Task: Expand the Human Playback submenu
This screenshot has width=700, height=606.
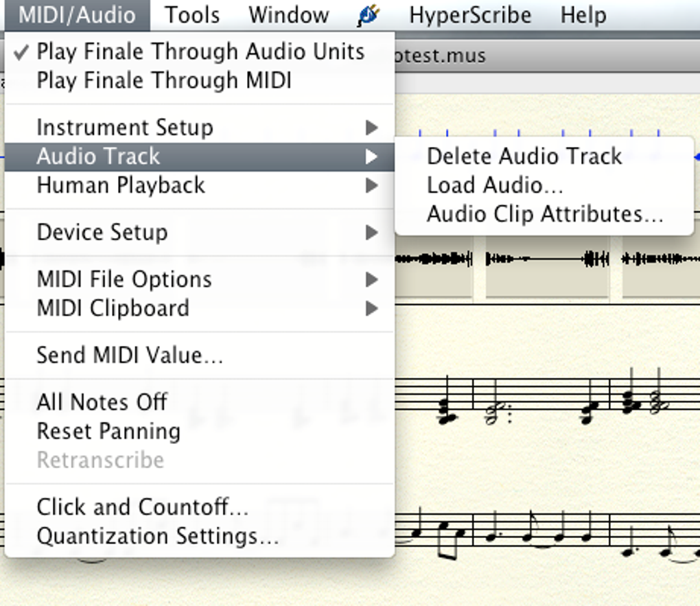Action: (x=200, y=185)
